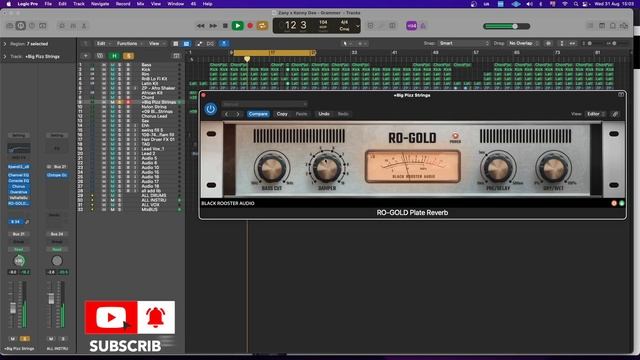The height and width of the screenshot is (360, 640).
Task: Open Smart Controls icon in control bar
Action: tap(62, 26)
